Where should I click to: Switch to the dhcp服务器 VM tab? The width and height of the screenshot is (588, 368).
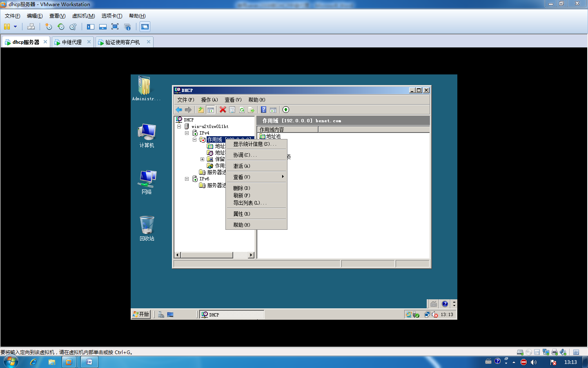tap(26, 42)
